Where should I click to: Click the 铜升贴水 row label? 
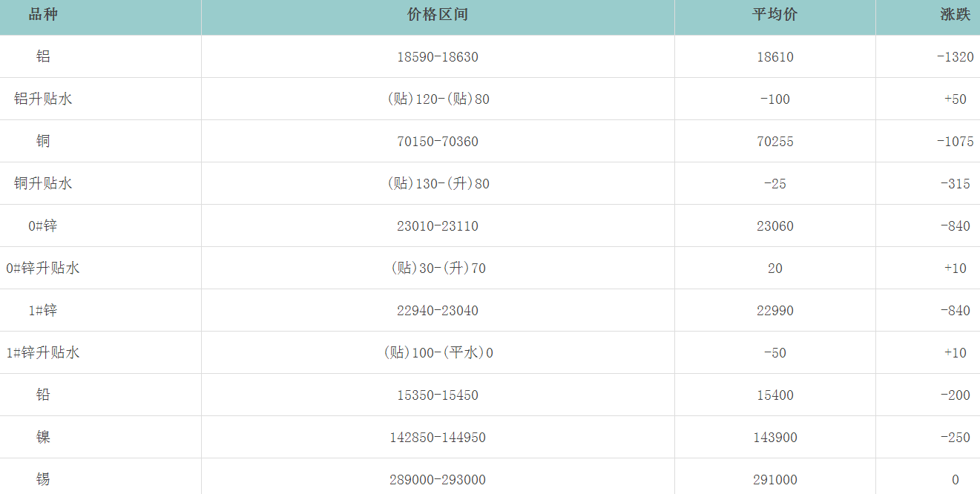[x=43, y=183]
